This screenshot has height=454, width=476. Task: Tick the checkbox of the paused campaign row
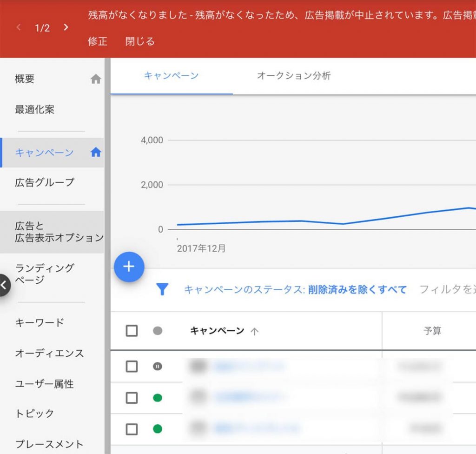[132, 367]
